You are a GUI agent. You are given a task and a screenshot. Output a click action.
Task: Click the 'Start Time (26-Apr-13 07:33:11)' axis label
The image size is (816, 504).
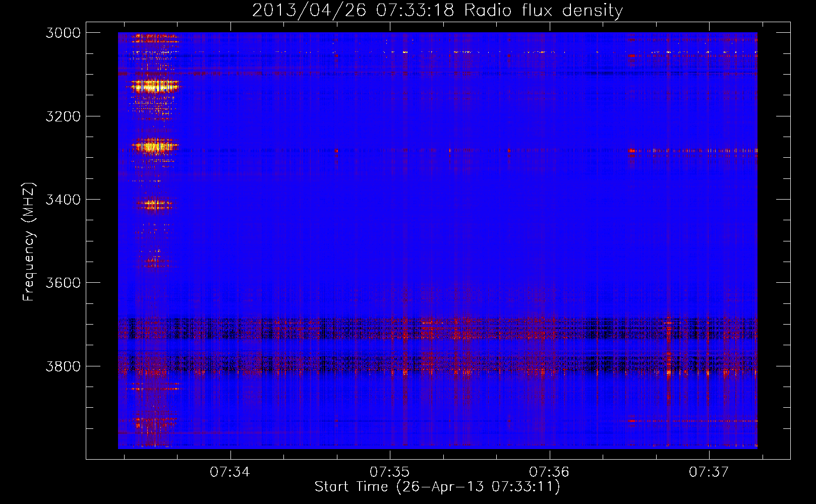437,487
